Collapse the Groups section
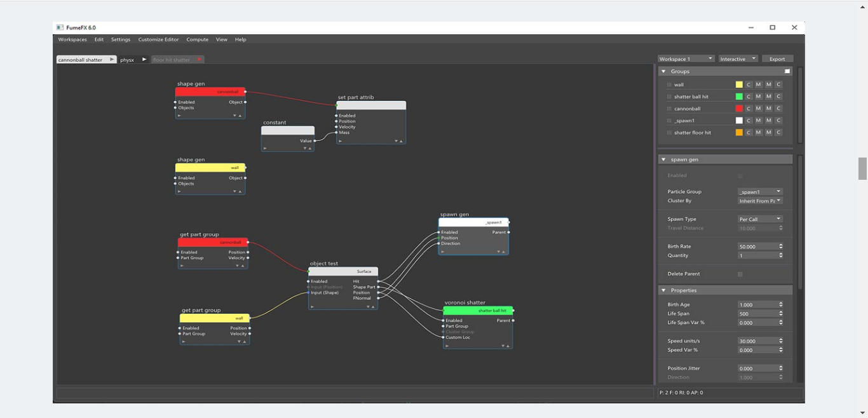Screen dimensions: 868x418 [663, 71]
